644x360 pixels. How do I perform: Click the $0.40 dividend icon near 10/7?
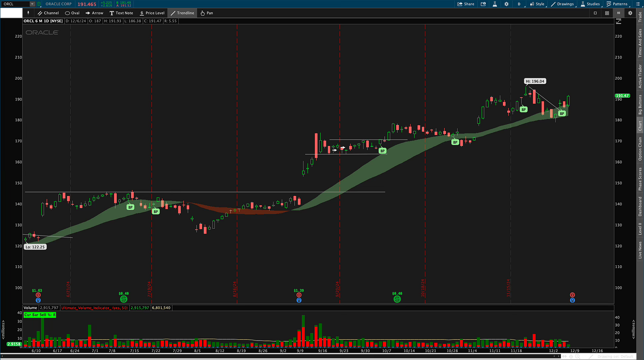tap(397, 299)
